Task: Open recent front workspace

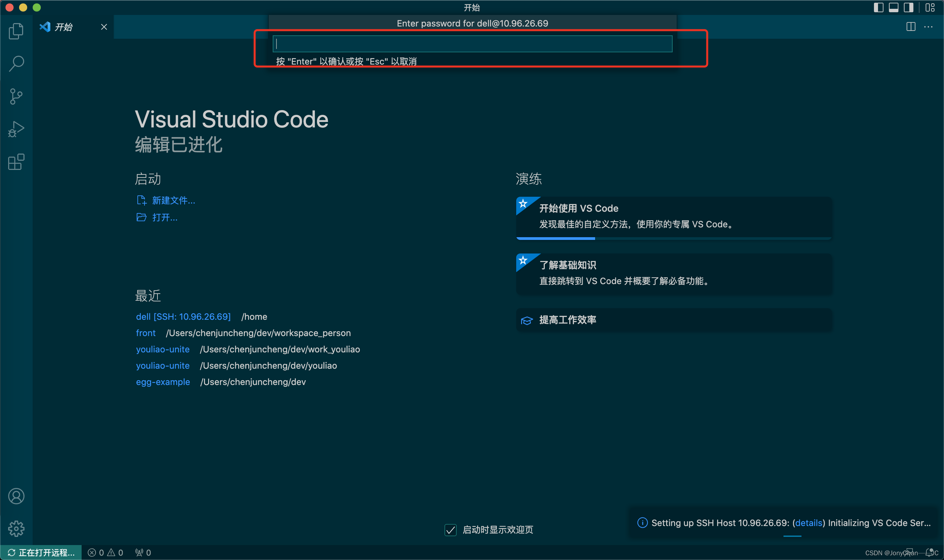Action: (146, 333)
